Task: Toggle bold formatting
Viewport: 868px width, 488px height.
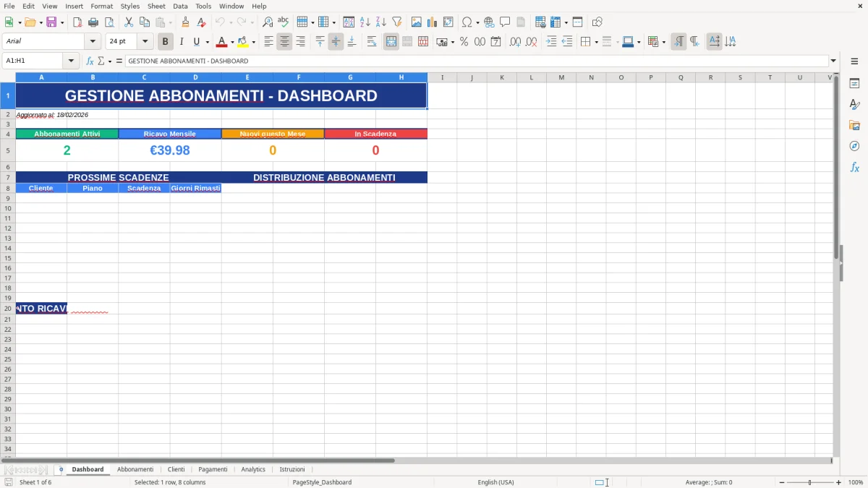Action: coord(165,41)
